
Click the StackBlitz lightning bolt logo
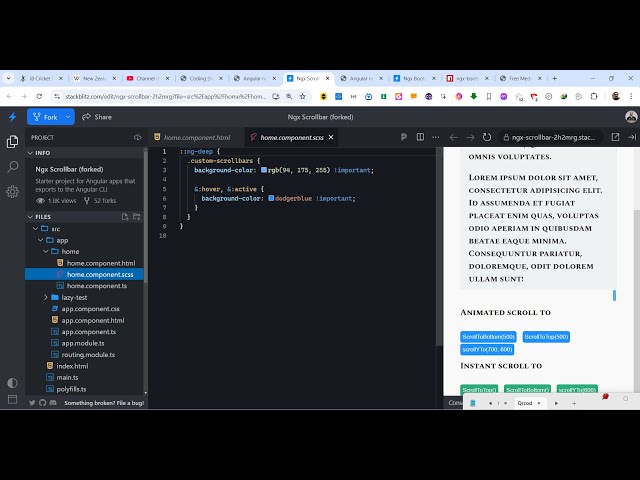pyautogui.click(x=12, y=117)
